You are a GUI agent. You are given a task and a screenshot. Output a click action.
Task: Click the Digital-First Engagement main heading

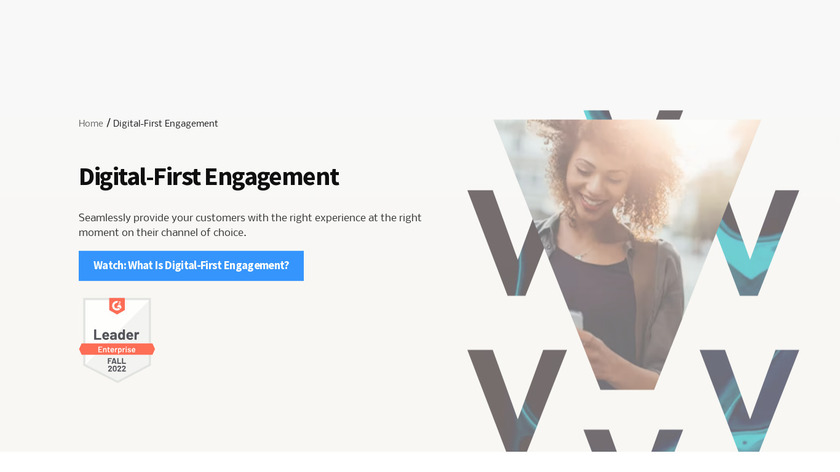[x=208, y=177]
